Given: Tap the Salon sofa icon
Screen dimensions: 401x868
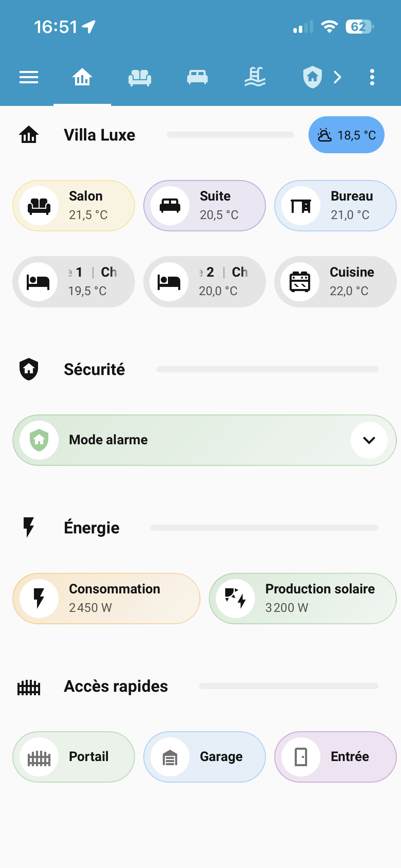Looking at the screenshot, I should point(39,206).
